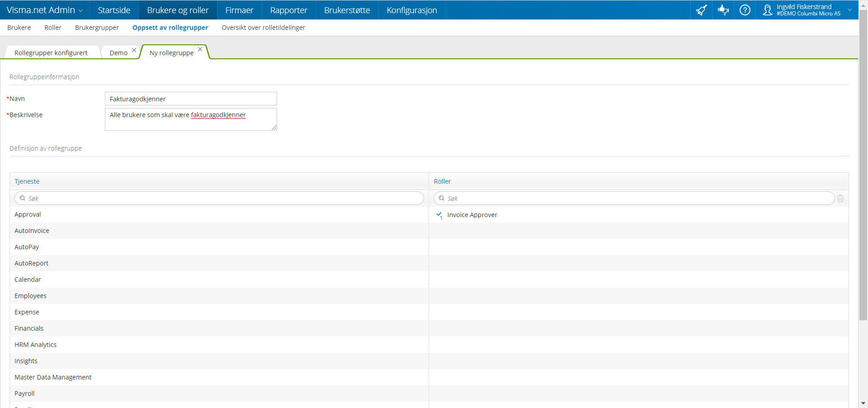The image size is (868, 408).
Task: Go to the Roller submenu
Action: point(53,28)
